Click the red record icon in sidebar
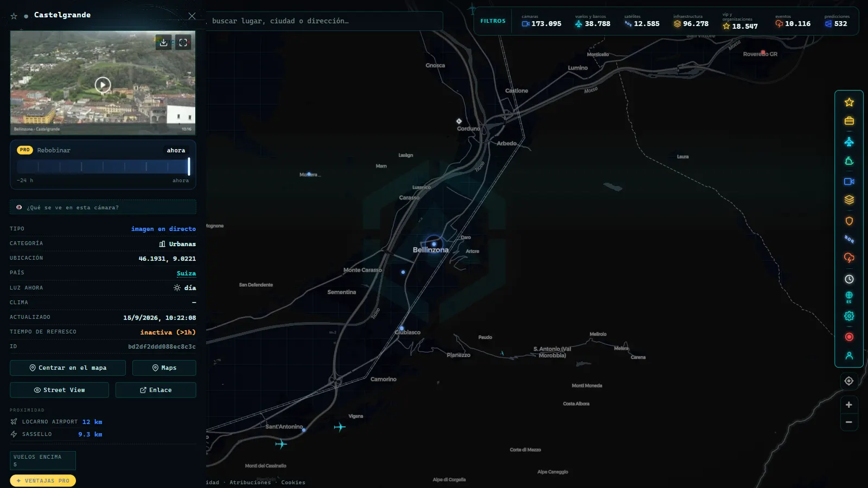The height and width of the screenshot is (488, 868). 849,337
